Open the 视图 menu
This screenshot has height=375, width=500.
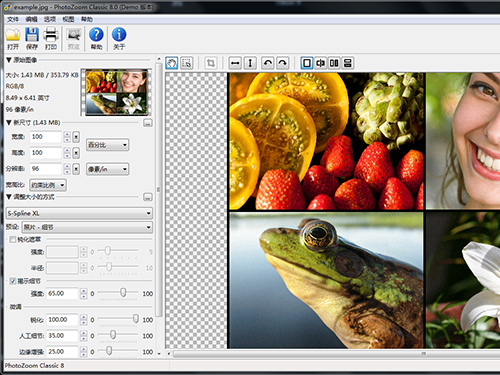68,19
